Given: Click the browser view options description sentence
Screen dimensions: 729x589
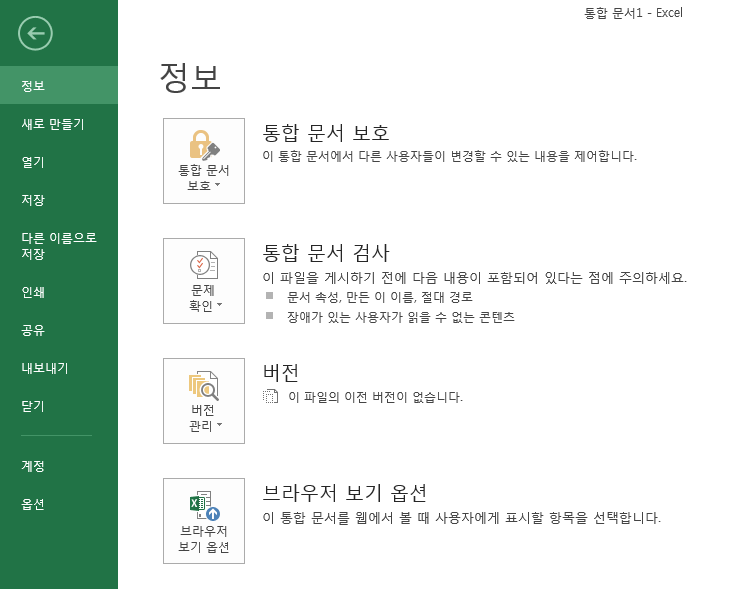Looking at the screenshot, I should pyautogui.click(x=461, y=517).
